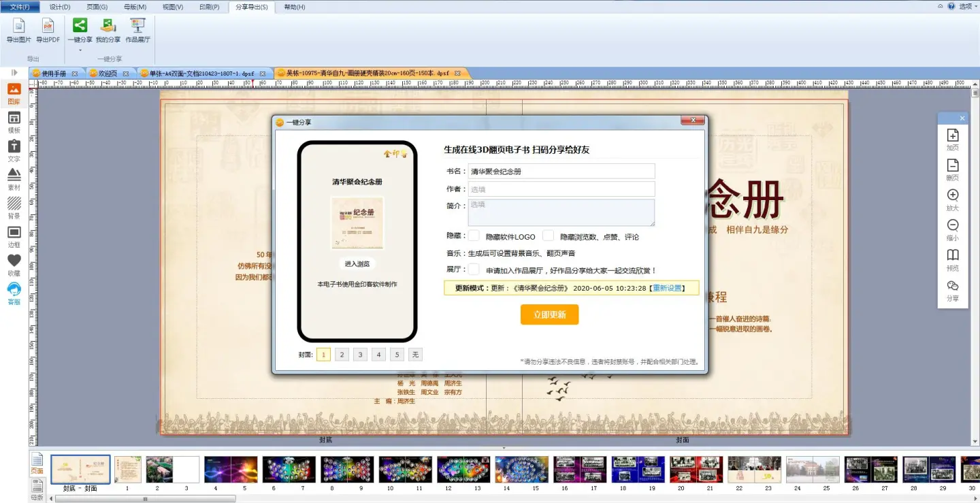The width and height of the screenshot is (980, 503).
Task: Click the page strip horizontal scrollbar thumb
Action: (146, 499)
